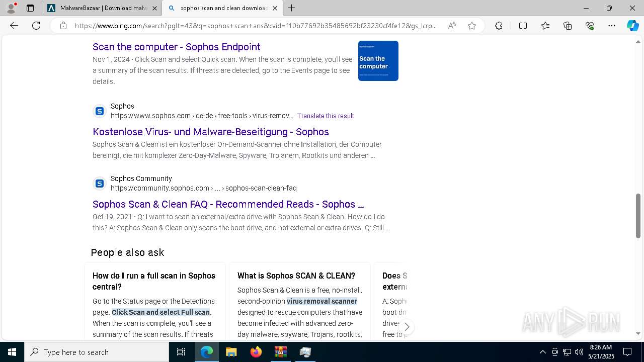This screenshot has width=644, height=362.
Task: Open the network tray icon
Action: [567, 352]
